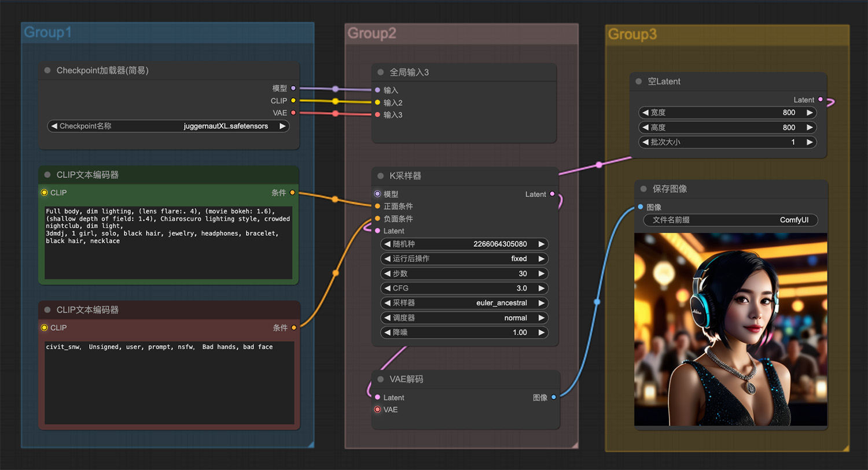Open the Checkpoint名称 juggernautXL.safetensors selector

[168, 126]
